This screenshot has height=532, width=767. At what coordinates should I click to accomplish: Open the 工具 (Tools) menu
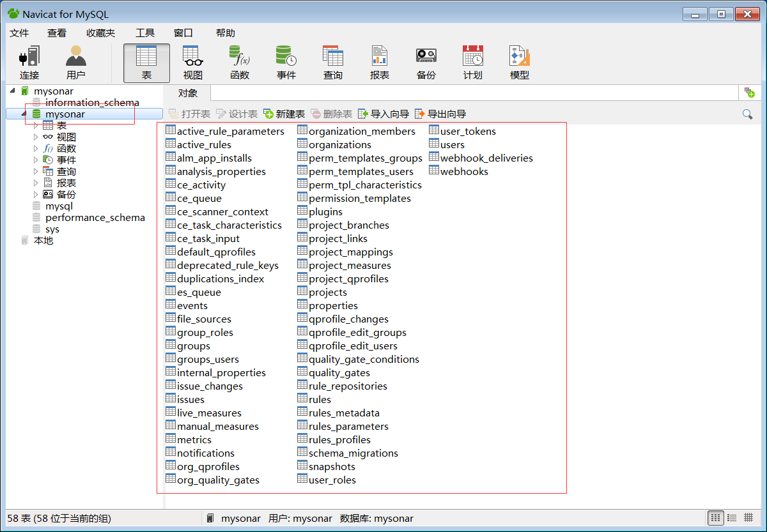pos(145,33)
